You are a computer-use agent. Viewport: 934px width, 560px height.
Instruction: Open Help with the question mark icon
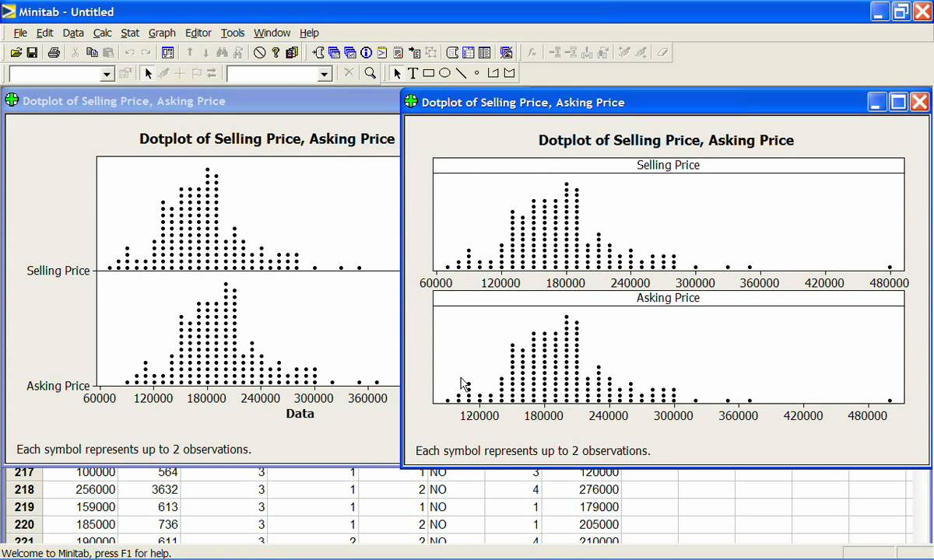pos(276,53)
